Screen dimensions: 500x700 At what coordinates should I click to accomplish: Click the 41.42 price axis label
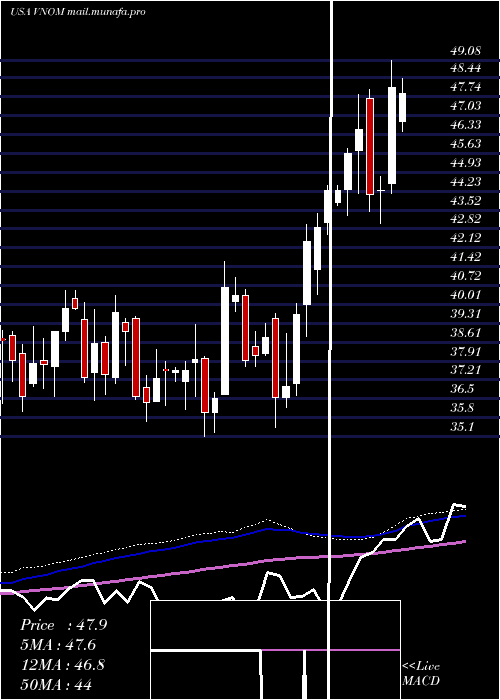point(466,257)
